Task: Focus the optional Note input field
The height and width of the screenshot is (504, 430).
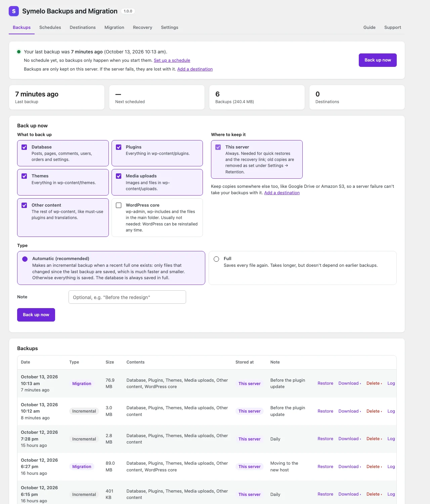Action: tap(127, 297)
